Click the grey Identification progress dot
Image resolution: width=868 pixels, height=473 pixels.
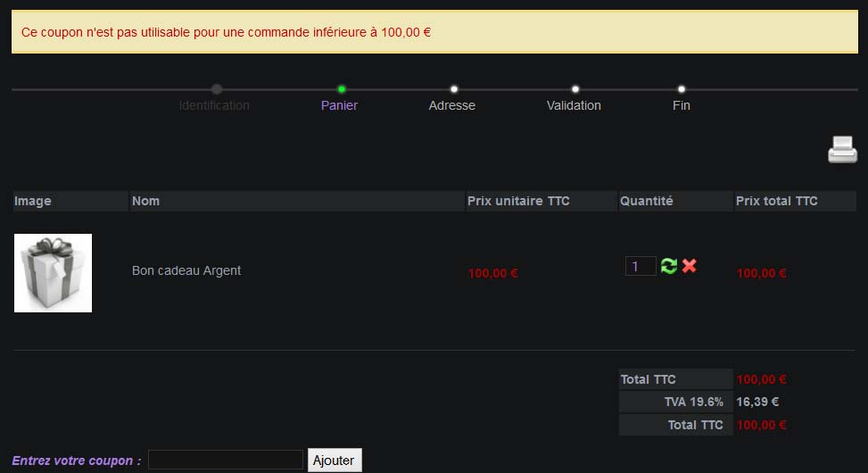point(217,89)
